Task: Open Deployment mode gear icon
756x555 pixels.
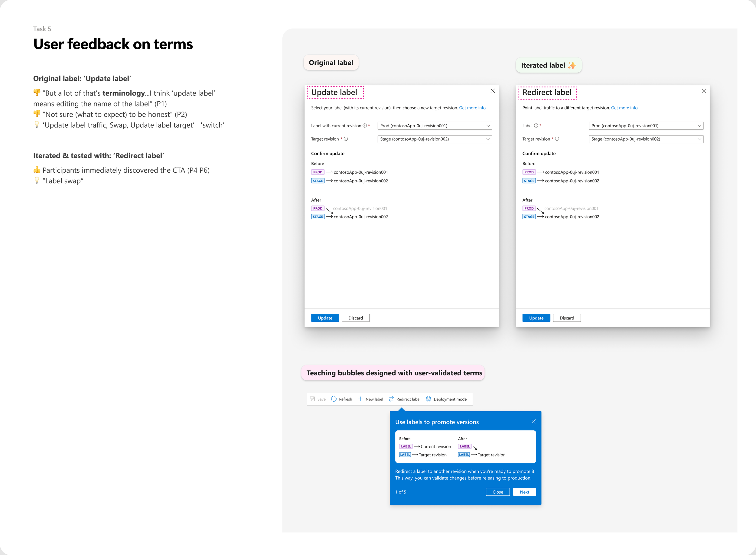Action: (x=428, y=399)
